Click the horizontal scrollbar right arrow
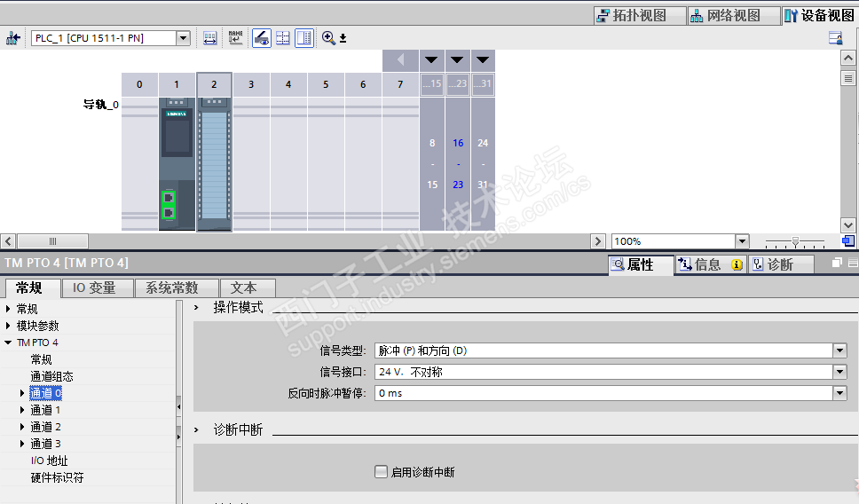The height and width of the screenshot is (504, 859). point(598,241)
